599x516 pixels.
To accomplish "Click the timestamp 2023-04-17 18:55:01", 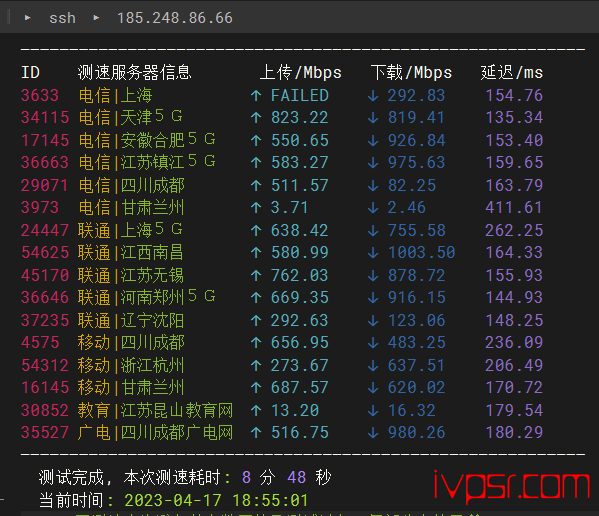I will pyautogui.click(x=216, y=500).
